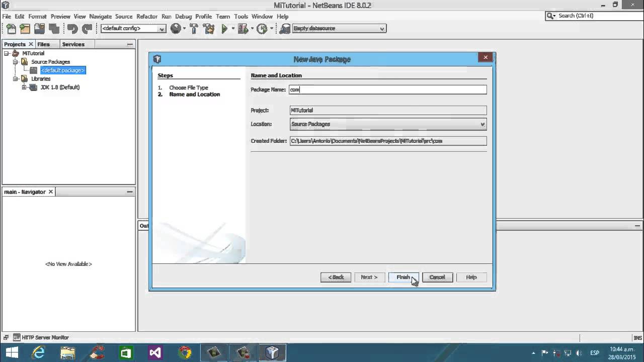Click the Windows Start button
Screen dimensions: 644x362
12,352
